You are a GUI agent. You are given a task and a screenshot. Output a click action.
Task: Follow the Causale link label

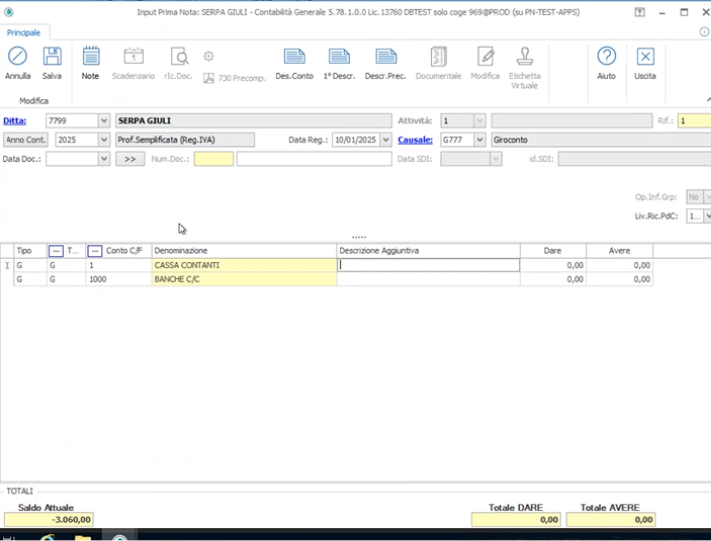click(415, 140)
